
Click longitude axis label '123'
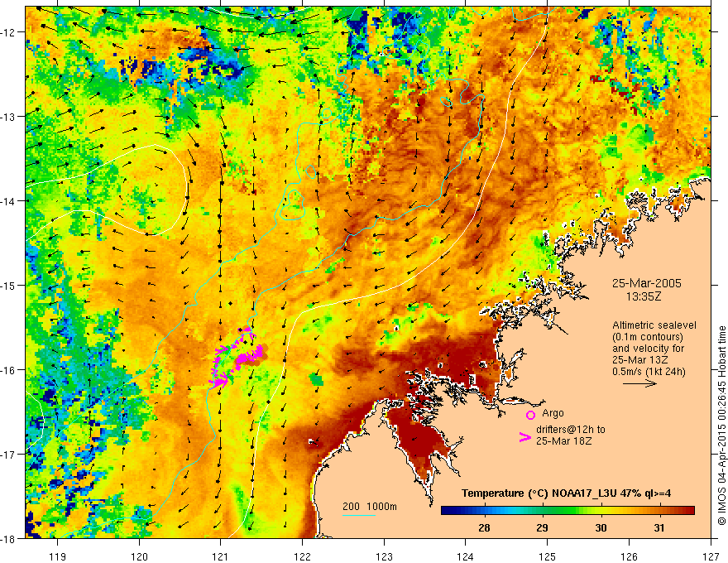[384, 556]
